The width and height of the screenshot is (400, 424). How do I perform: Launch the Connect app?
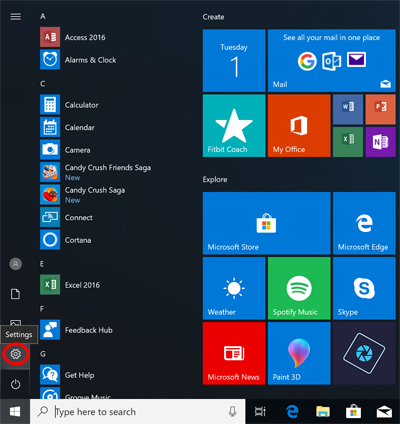[66, 217]
